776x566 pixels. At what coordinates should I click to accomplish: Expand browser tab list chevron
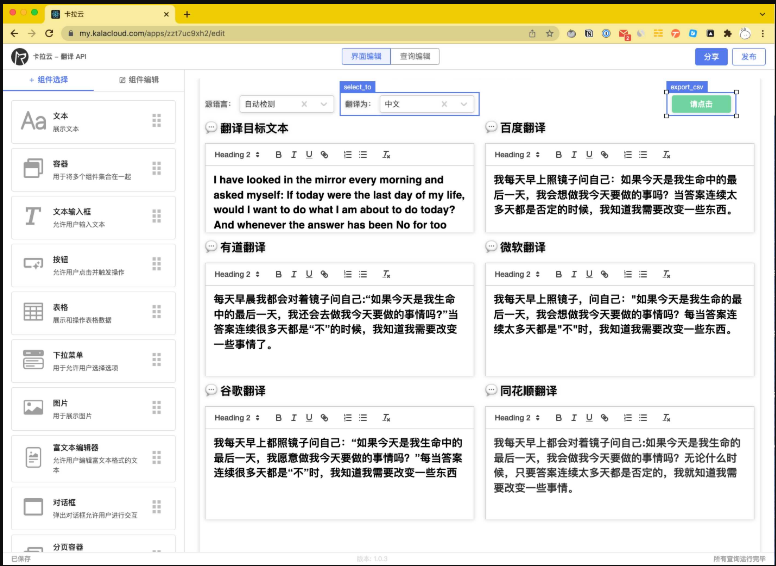pyautogui.click(x=763, y=14)
